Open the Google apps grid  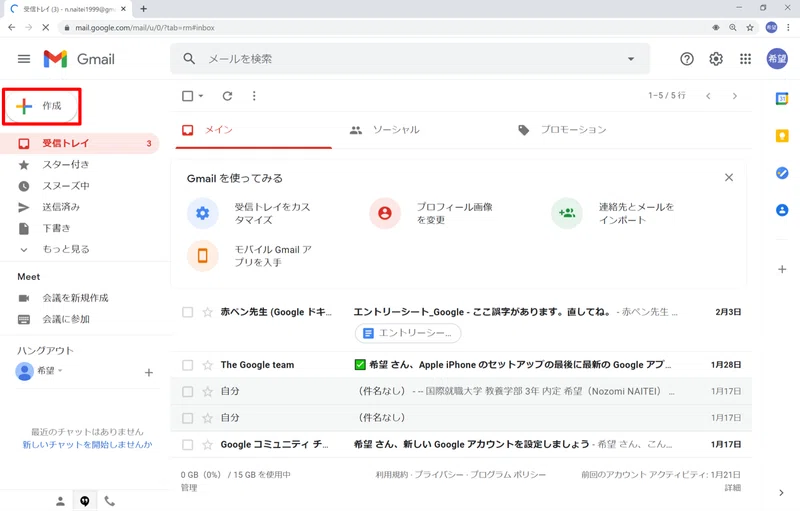point(745,59)
